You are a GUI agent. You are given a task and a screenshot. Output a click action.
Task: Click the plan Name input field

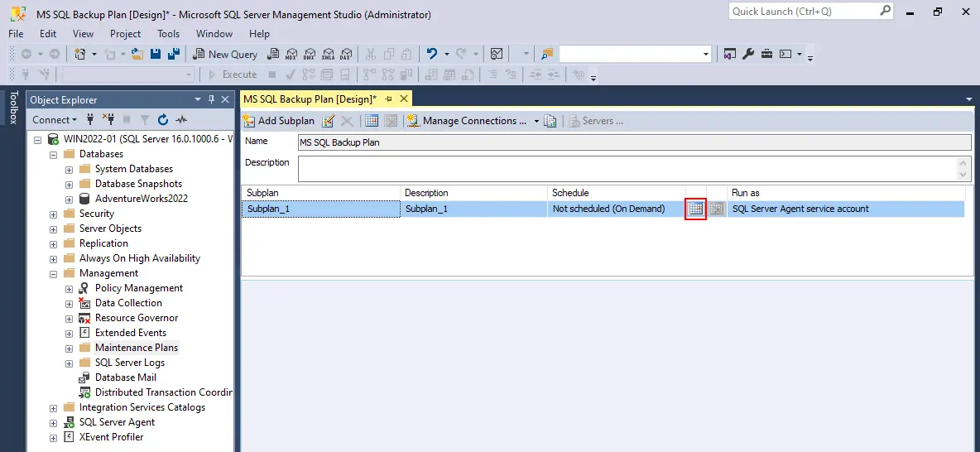click(635, 142)
